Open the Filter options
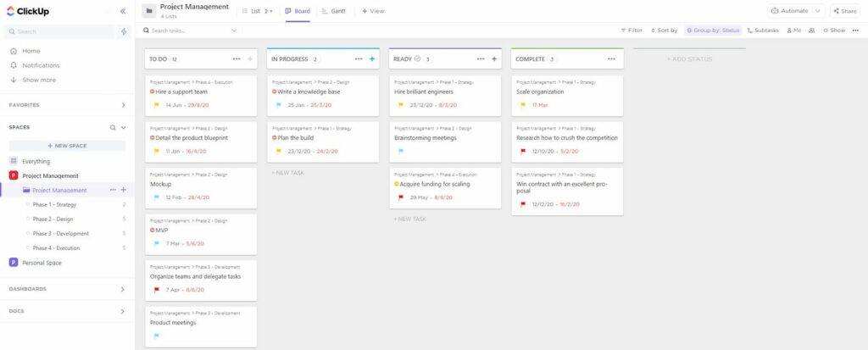Image resolution: width=868 pixels, height=350 pixels. [632, 31]
